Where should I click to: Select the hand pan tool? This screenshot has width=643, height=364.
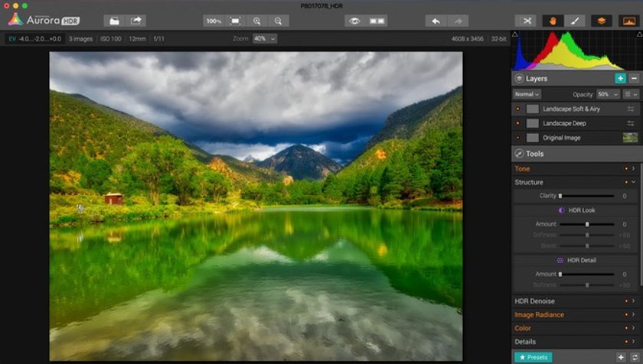tap(553, 21)
